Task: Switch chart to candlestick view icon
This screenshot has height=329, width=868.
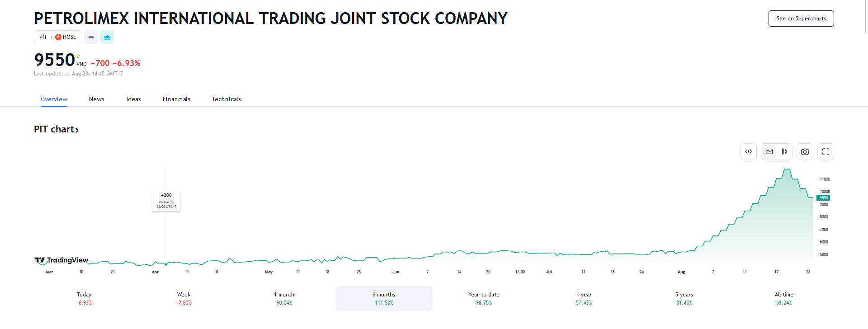Action: tap(784, 151)
